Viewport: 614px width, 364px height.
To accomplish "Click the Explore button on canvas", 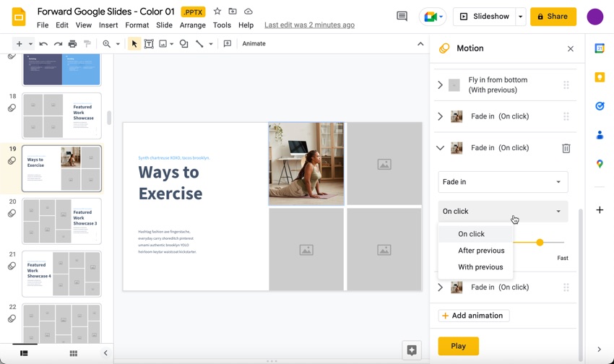I will tap(412, 350).
